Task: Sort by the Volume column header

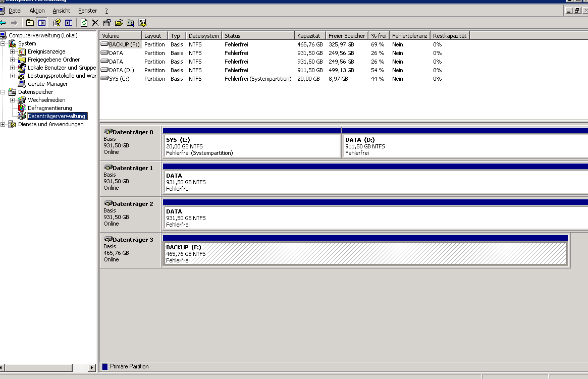Action: [120, 36]
